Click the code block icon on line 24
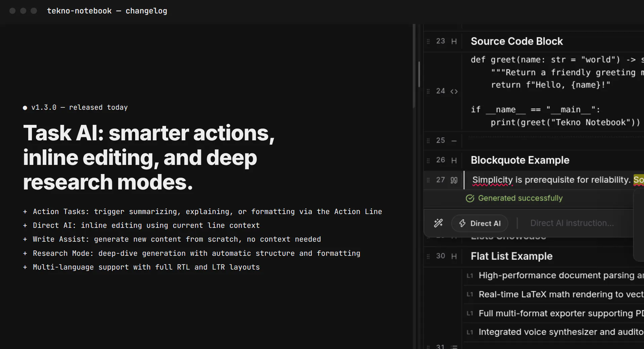This screenshot has width=644, height=349. pos(454,92)
